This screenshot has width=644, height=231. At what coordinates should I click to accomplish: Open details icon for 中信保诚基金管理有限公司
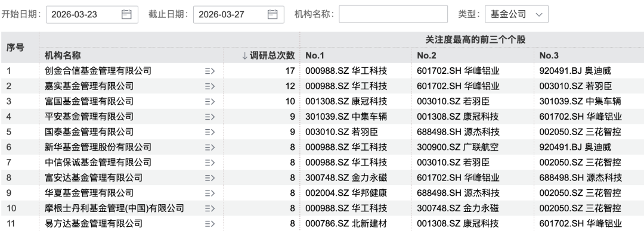[x=210, y=163]
